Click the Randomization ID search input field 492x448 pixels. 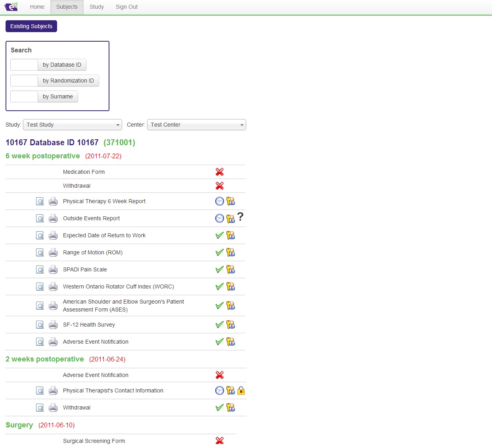(24, 81)
